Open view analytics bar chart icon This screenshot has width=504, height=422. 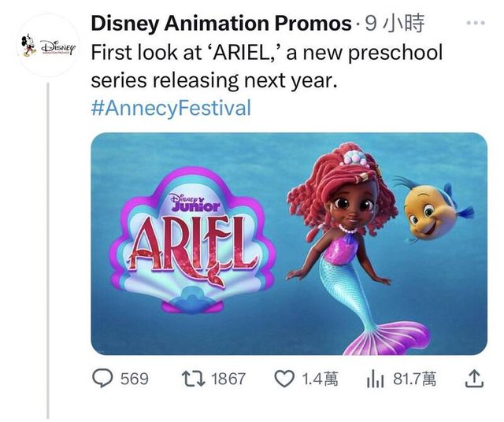(374, 379)
